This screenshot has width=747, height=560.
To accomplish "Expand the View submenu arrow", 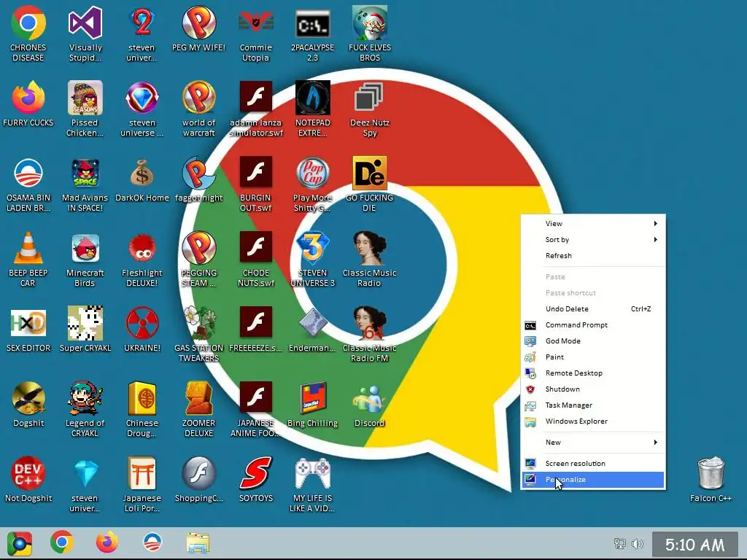I will 656,223.
